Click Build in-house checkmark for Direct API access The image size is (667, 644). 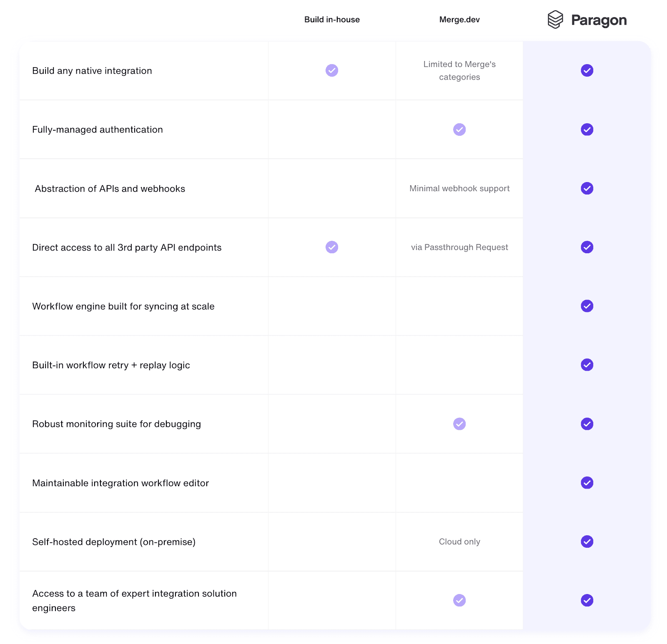point(332,247)
